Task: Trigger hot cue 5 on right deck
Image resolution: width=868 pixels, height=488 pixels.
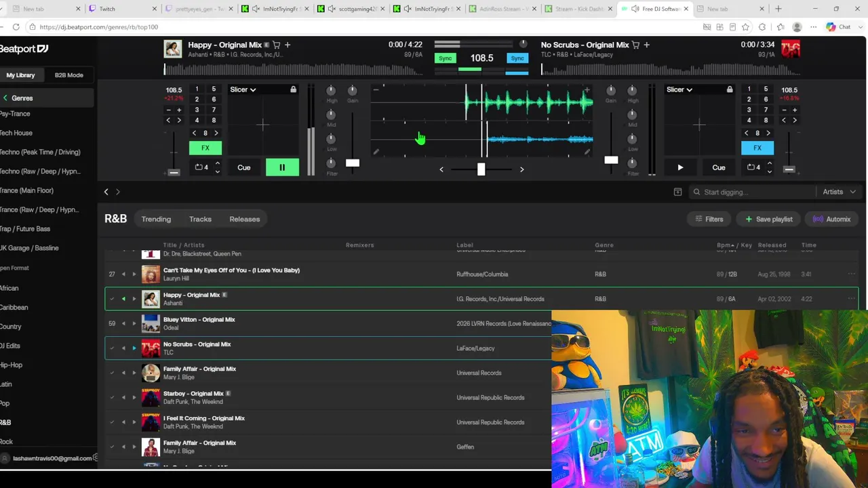Action: (766, 89)
